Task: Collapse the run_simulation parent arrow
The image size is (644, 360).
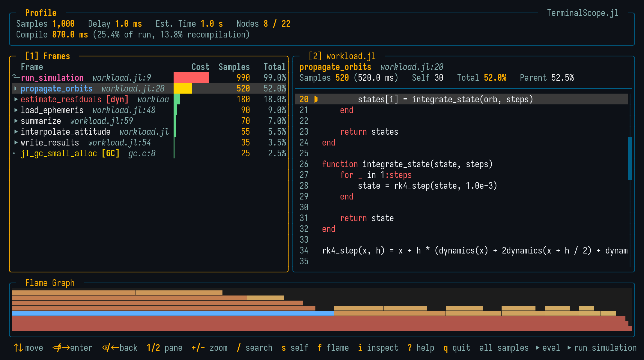Action: (16, 77)
